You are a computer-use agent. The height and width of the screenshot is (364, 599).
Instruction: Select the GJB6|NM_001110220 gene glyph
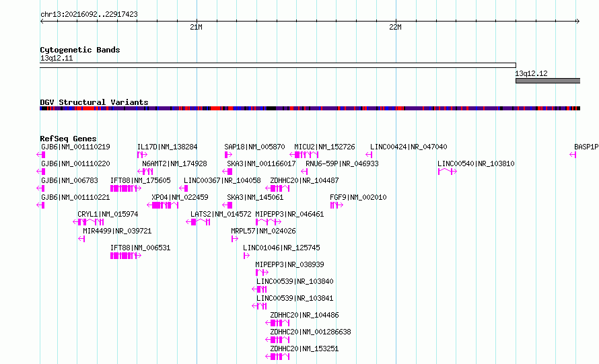tap(41, 172)
